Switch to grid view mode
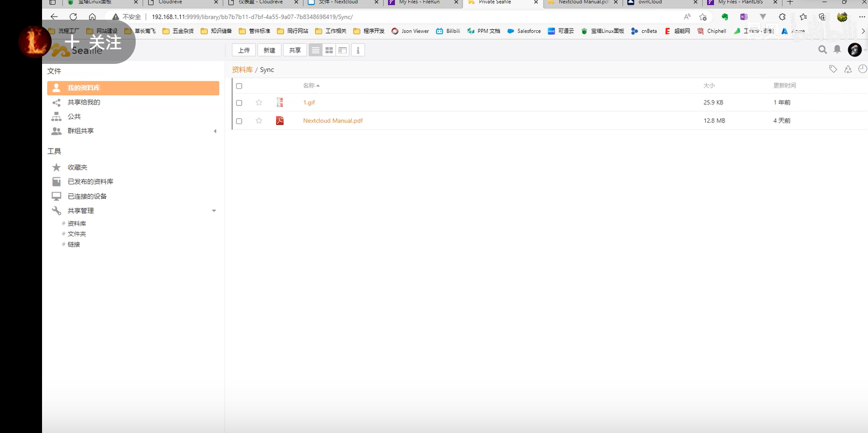868x433 pixels. [329, 50]
